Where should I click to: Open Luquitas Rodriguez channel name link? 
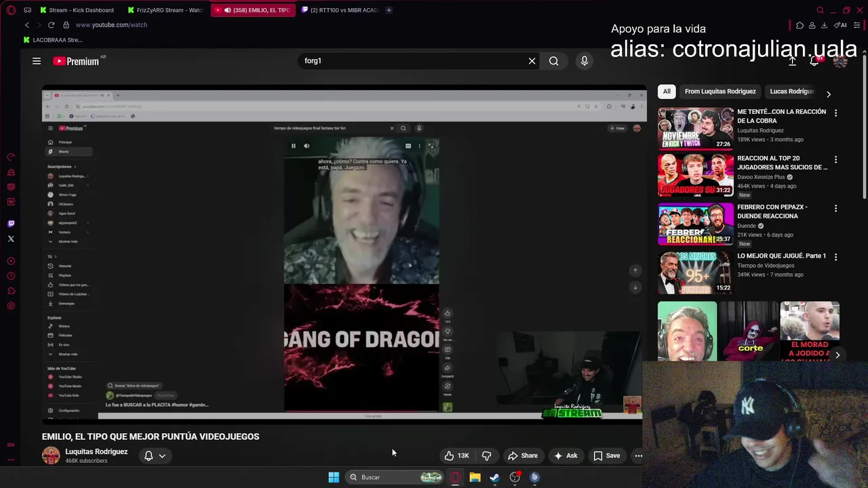point(96,451)
